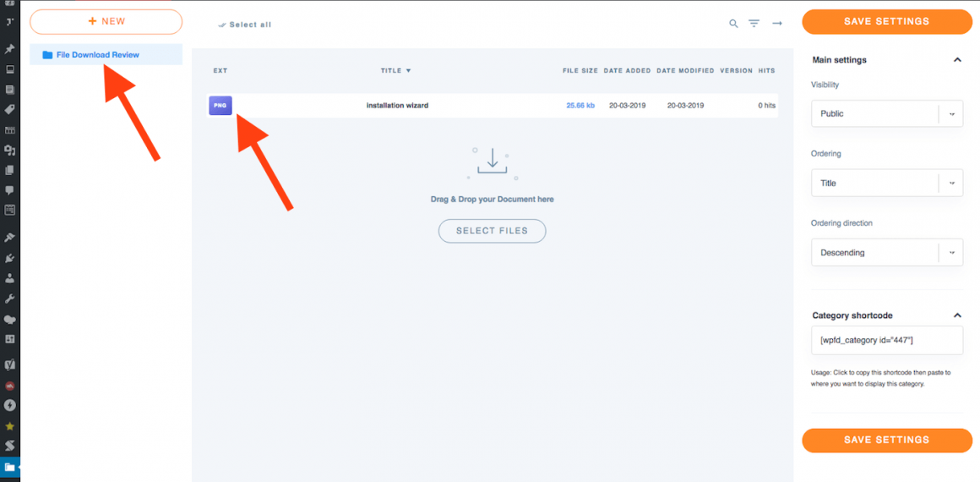Click the S-shaped logo sidebar icon
The width and height of the screenshot is (980, 482).
tap(9, 446)
